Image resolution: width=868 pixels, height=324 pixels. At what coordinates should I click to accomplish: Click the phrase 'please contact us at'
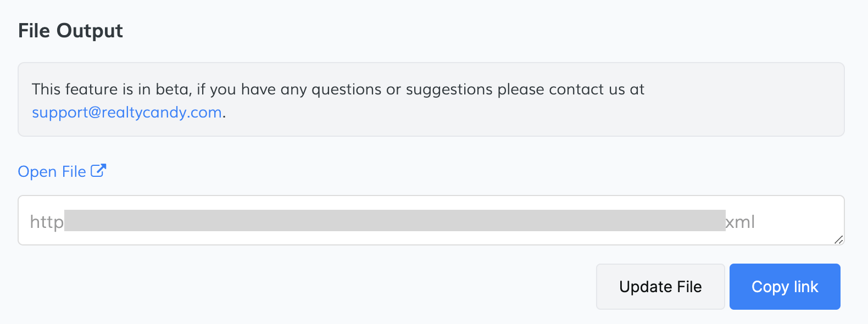click(571, 90)
